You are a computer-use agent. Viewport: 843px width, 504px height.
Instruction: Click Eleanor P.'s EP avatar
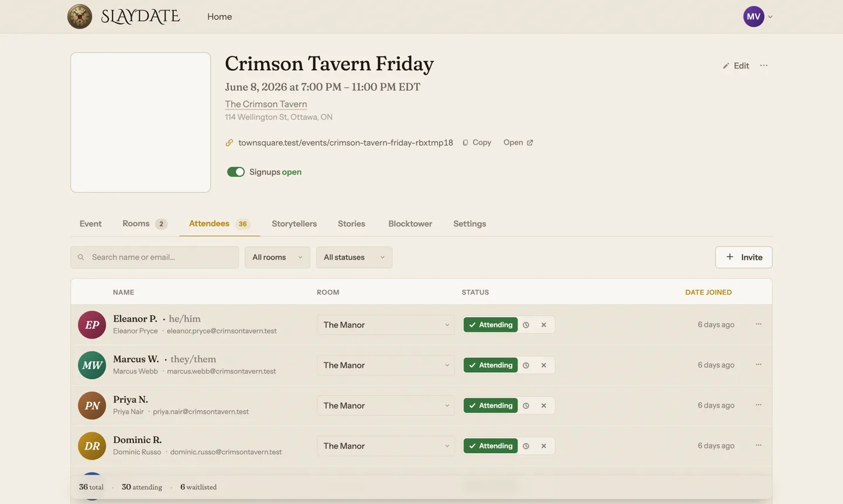(x=92, y=325)
